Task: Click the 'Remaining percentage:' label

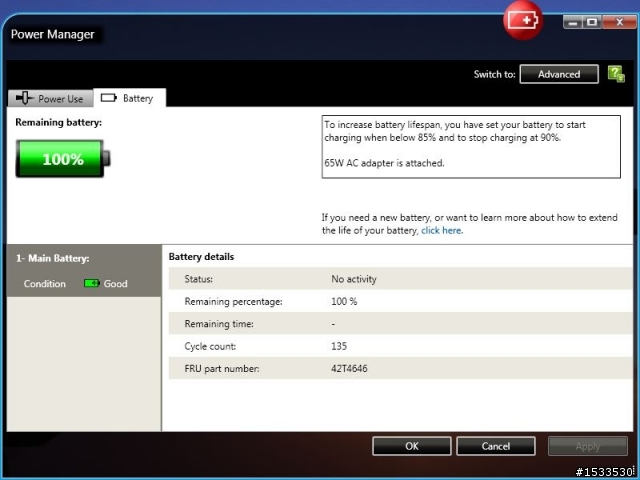Action: click(x=233, y=302)
